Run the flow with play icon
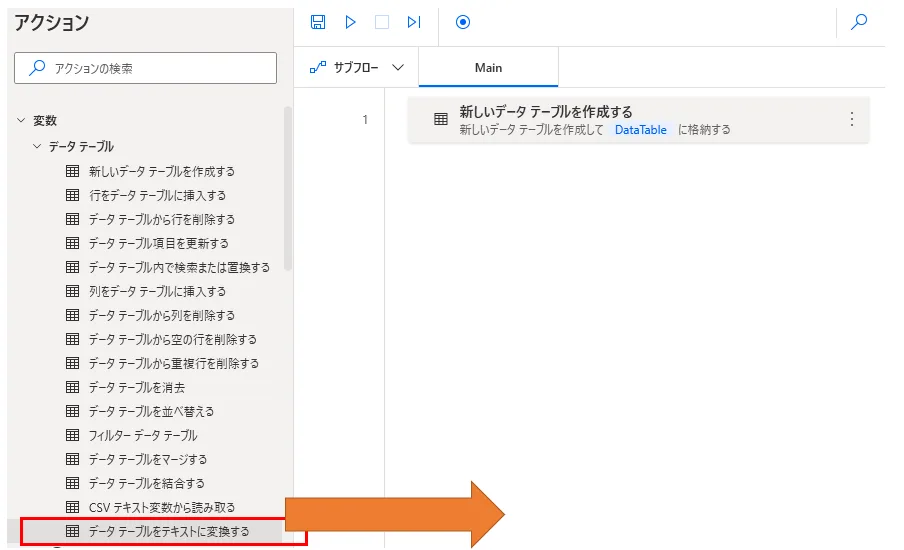 click(x=350, y=22)
